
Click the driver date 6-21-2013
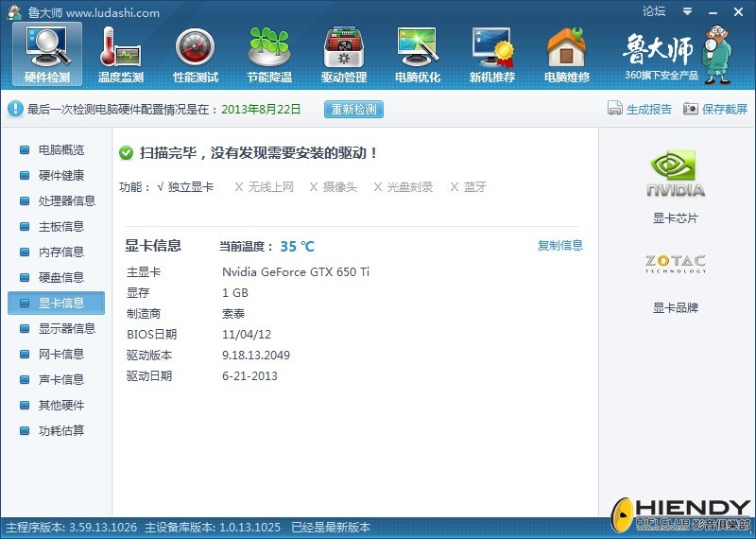tap(249, 376)
